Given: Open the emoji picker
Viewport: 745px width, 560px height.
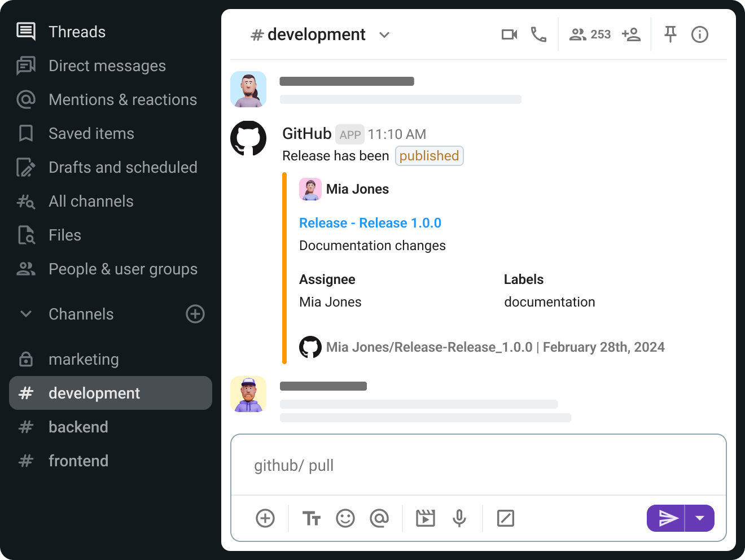Looking at the screenshot, I should pyautogui.click(x=345, y=518).
